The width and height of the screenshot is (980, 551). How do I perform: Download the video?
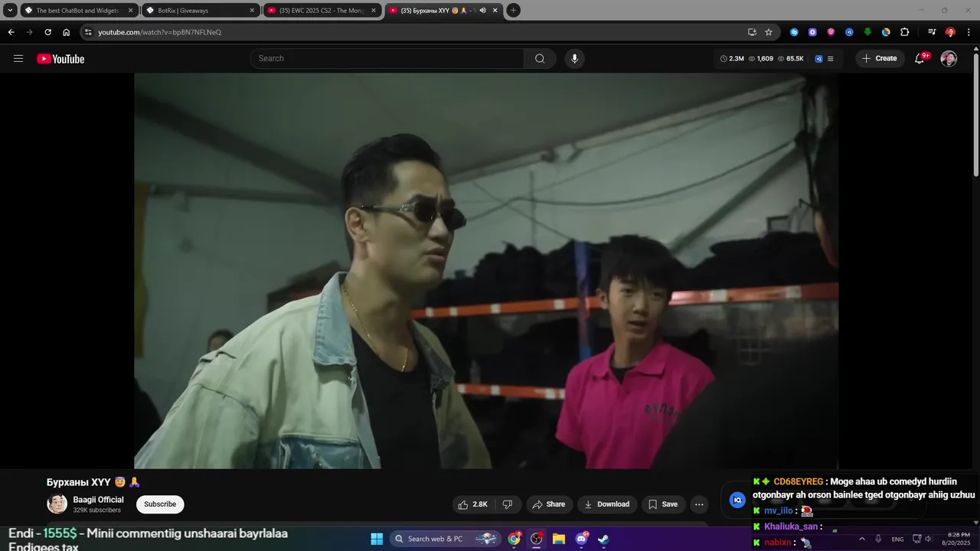[606, 504]
